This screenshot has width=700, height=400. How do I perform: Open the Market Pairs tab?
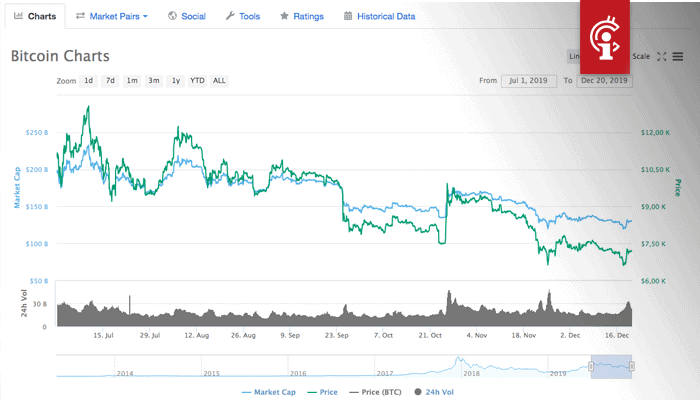point(112,16)
